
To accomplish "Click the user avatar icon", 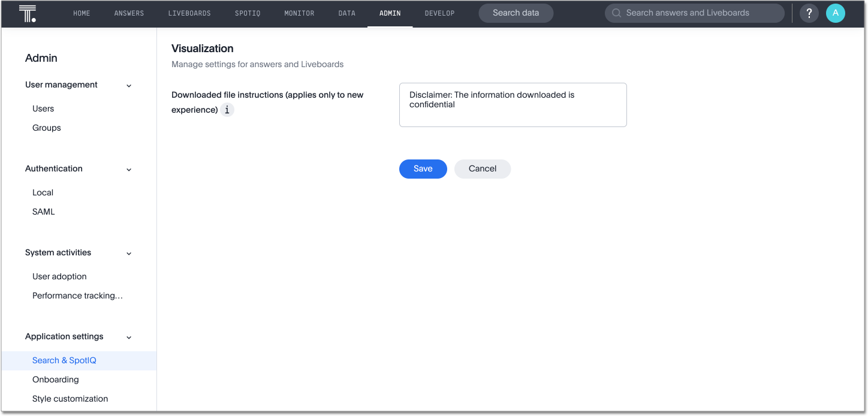I will click(x=835, y=13).
